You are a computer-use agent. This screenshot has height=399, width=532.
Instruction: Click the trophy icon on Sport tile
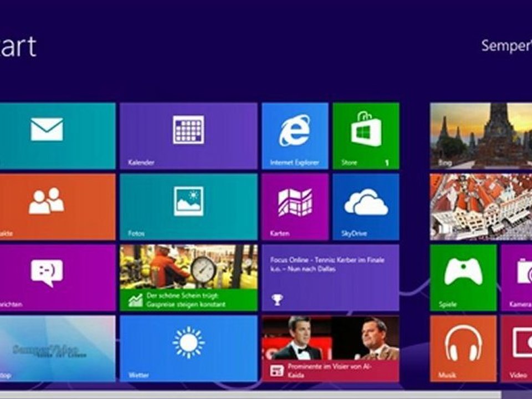click(277, 300)
